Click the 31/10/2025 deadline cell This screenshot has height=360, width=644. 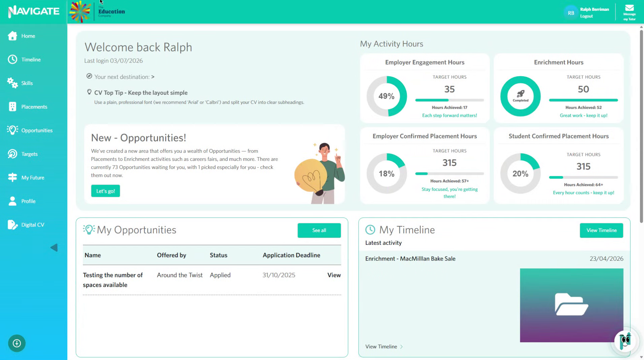click(x=279, y=275)
